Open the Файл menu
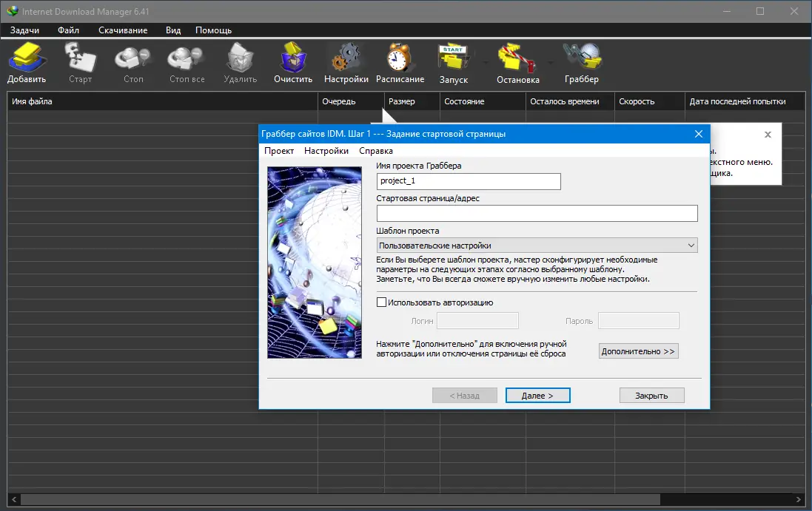The width and height of the screenshot is (812, 511). click(x=68, y=30)
